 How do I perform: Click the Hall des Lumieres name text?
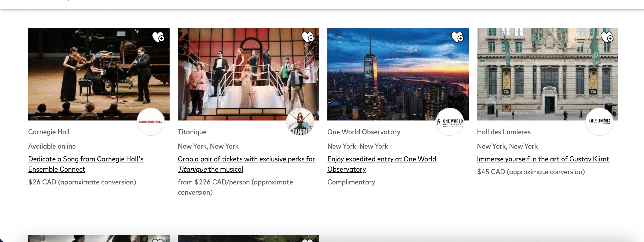point(504,132)
